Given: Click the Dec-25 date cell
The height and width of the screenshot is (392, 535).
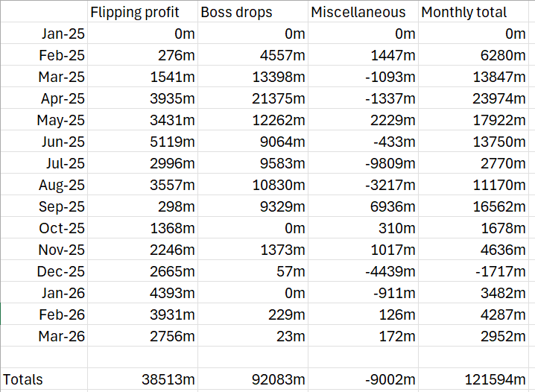Looking at the screenshot, I should pos(44,271).
